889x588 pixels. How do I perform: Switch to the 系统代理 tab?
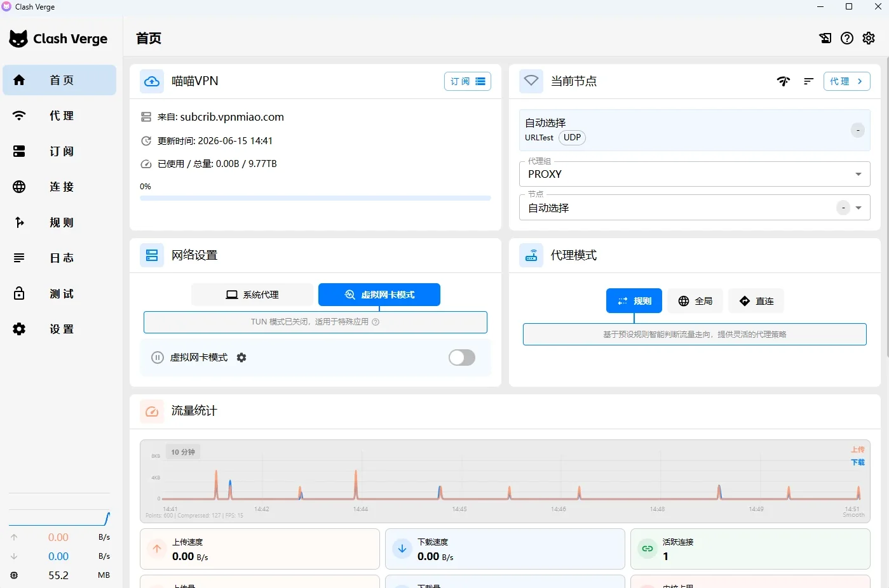(x=252, y=295)
